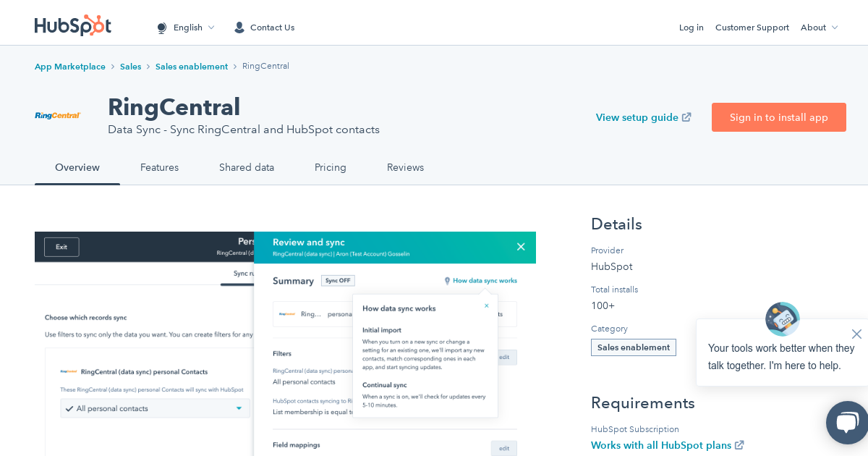Click the assistant robot avatar
868x456 pixels.
782,319
